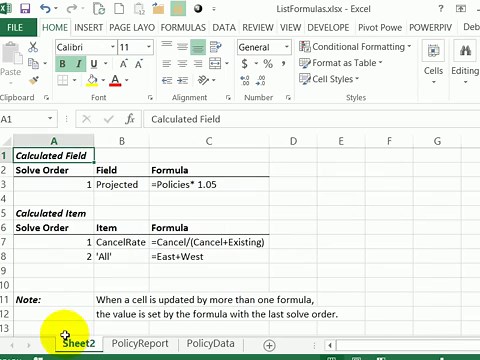Switch to the INSERT ribbon tab

[88, 27]
